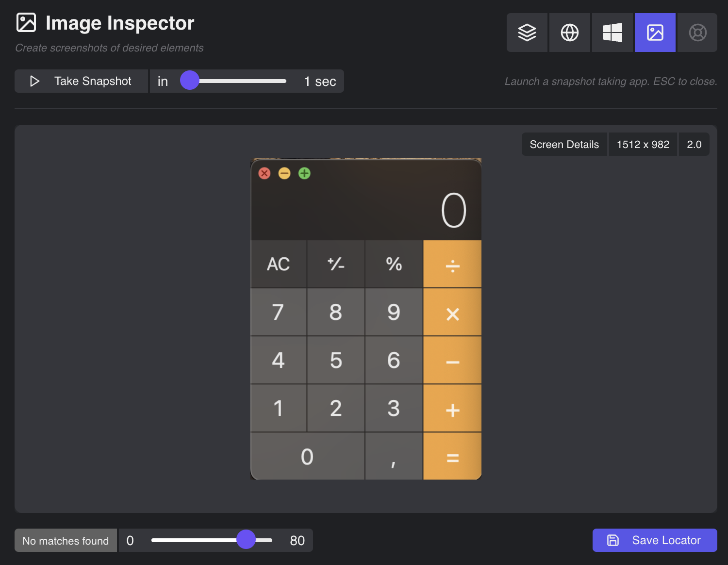The height and width of the screenshot is (565, 728).
Task: Click the calculator 1 key
Action: click(279, 408)
